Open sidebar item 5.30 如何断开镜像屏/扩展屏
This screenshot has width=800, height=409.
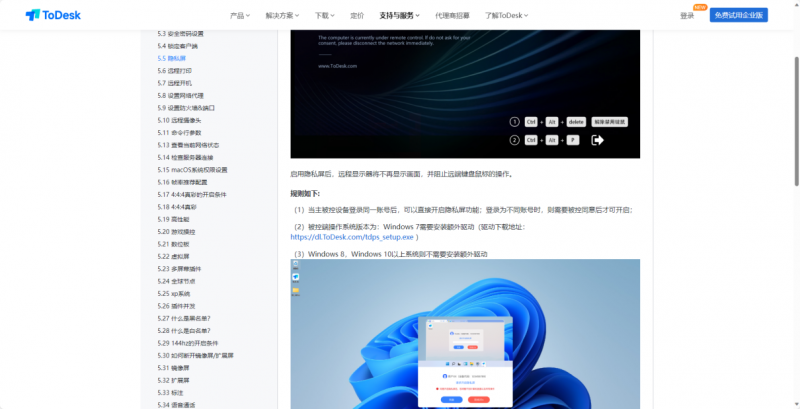point(195,355)
